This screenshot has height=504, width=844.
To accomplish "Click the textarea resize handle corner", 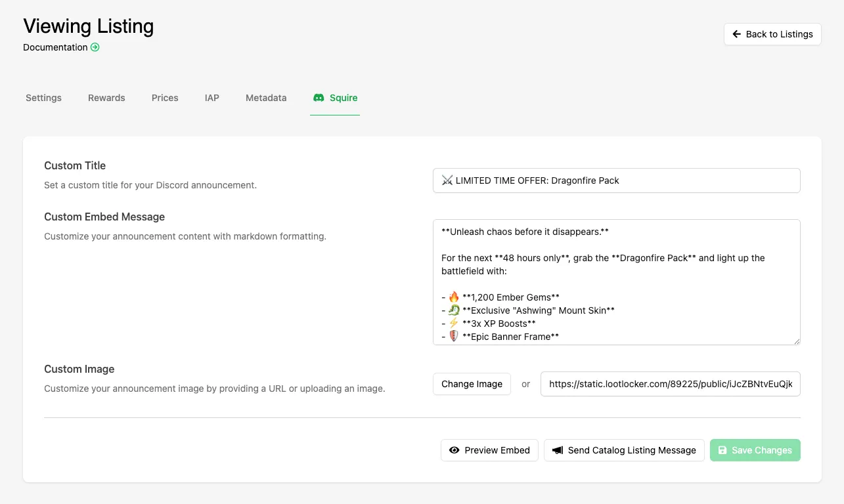I will [x=797, y=341].
